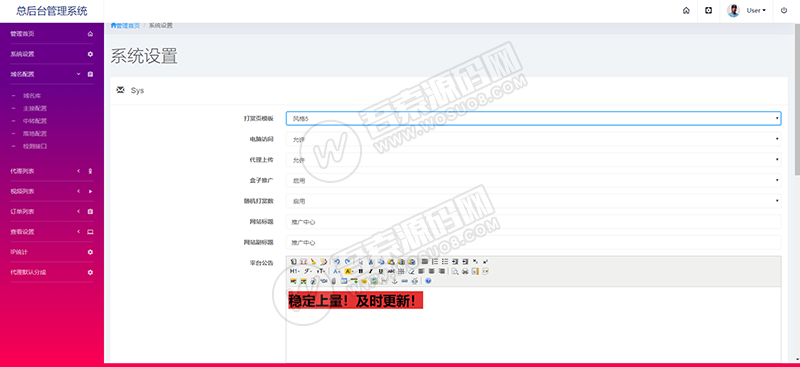
Task: Click into the 网站副标题 input field
Action: click(533, 242)
